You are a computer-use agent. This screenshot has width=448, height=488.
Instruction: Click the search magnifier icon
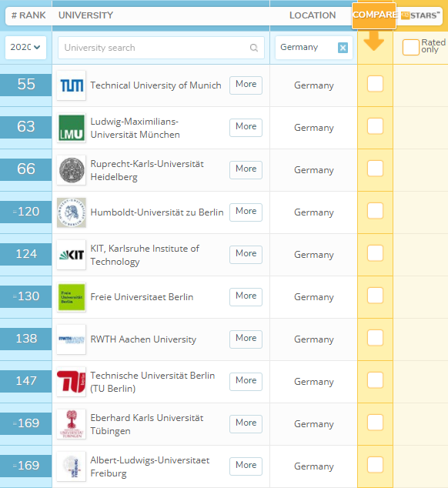click(x=254, y=48)
